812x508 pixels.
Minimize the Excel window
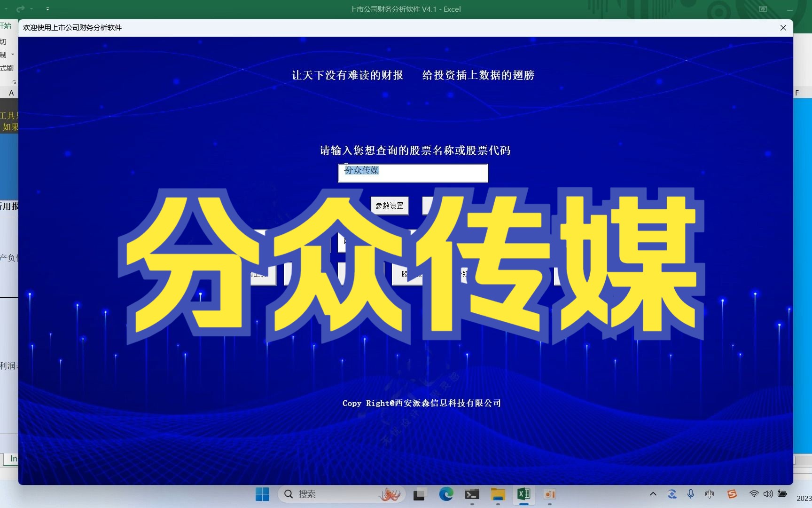pos(790,9)
